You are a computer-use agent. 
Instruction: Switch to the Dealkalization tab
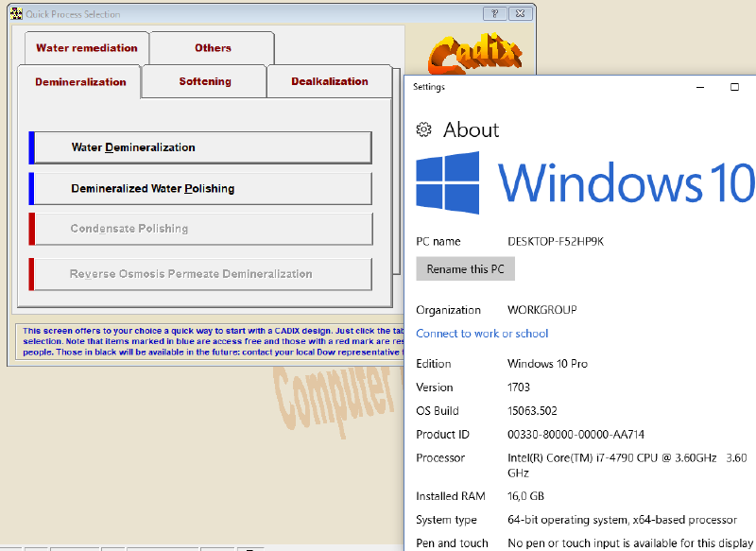click(x=329, y=81)
